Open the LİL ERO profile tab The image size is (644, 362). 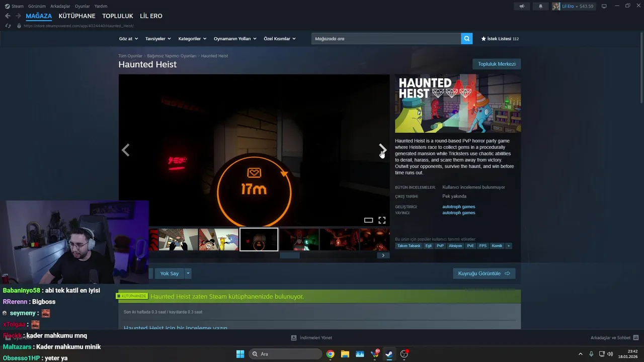tap(151, 16)
